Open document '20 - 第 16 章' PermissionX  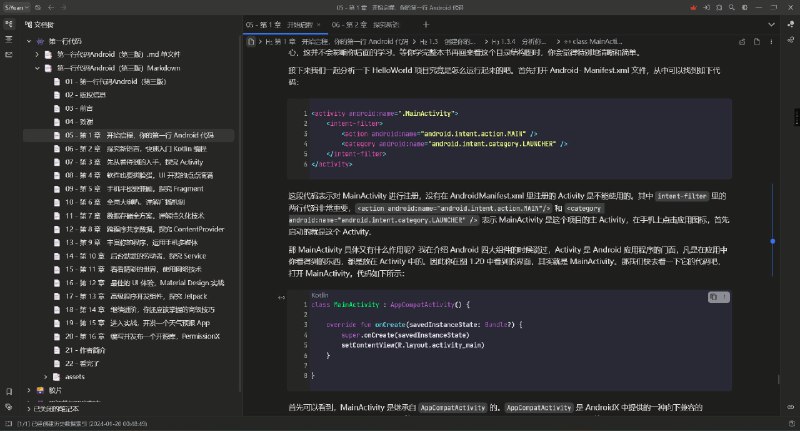click(x=129, y=337)
